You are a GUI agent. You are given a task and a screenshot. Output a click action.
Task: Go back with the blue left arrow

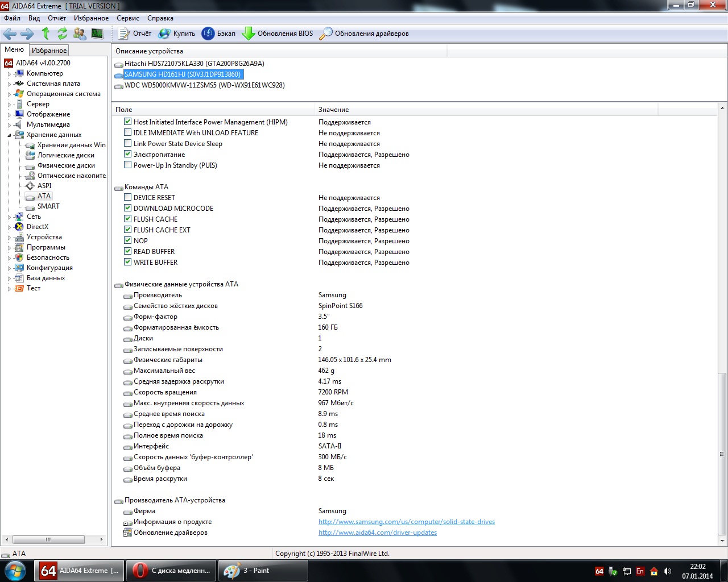[x=10, y=34]
